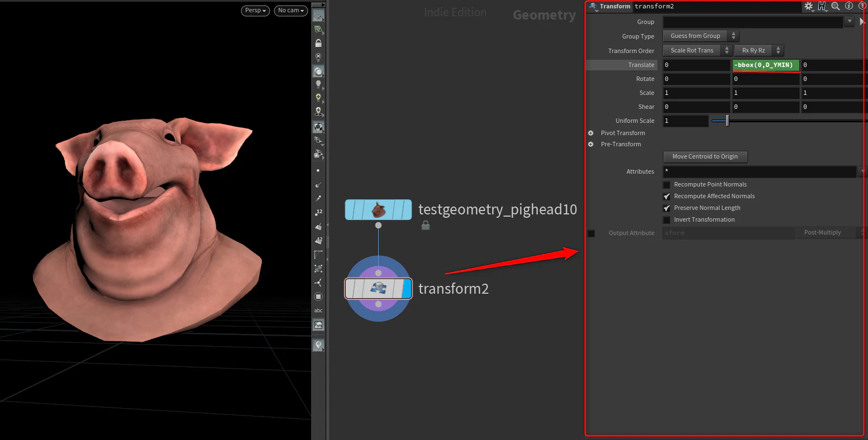Screen dimensions: 868x440
Task: Click the Houdini H presets icon
Action: click(822, 6)
